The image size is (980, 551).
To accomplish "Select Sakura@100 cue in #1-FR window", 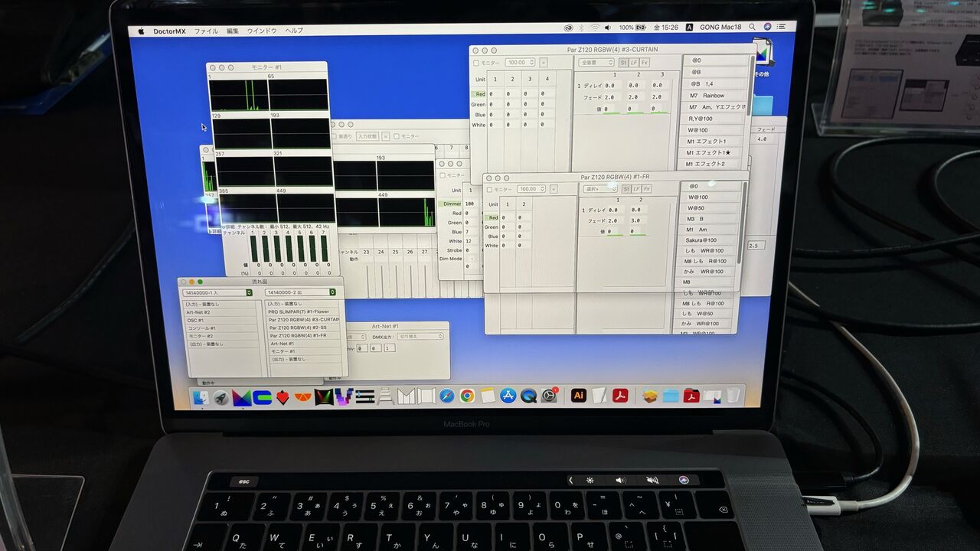I will tap(710, 240).
